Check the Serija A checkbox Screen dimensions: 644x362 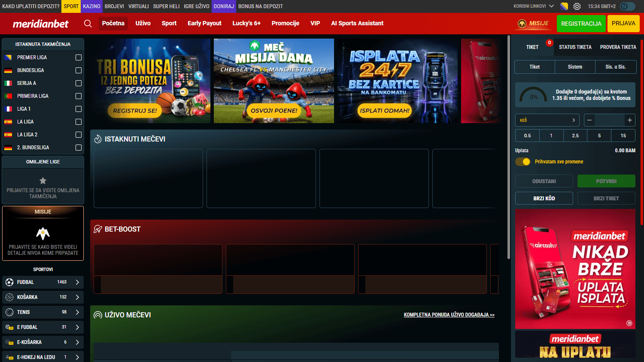79,83
